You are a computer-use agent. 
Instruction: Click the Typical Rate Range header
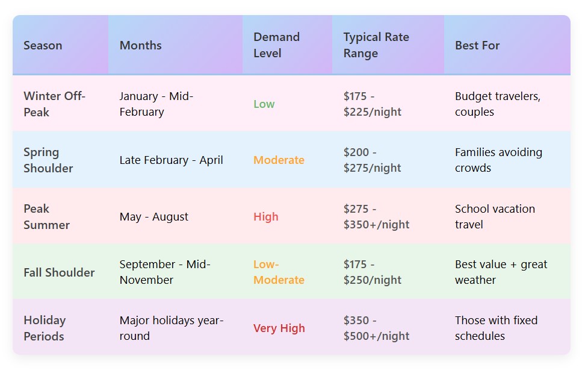(376, 45)
